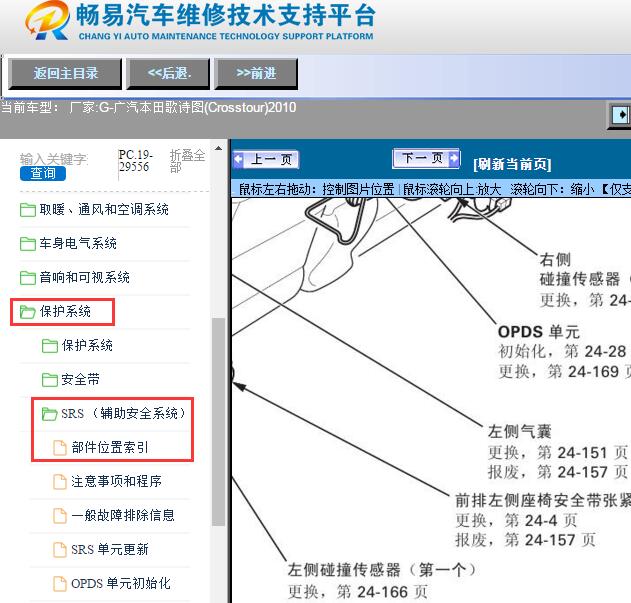Click the 返回主目录 button
The image size is (631, 603).
(65, 73)
